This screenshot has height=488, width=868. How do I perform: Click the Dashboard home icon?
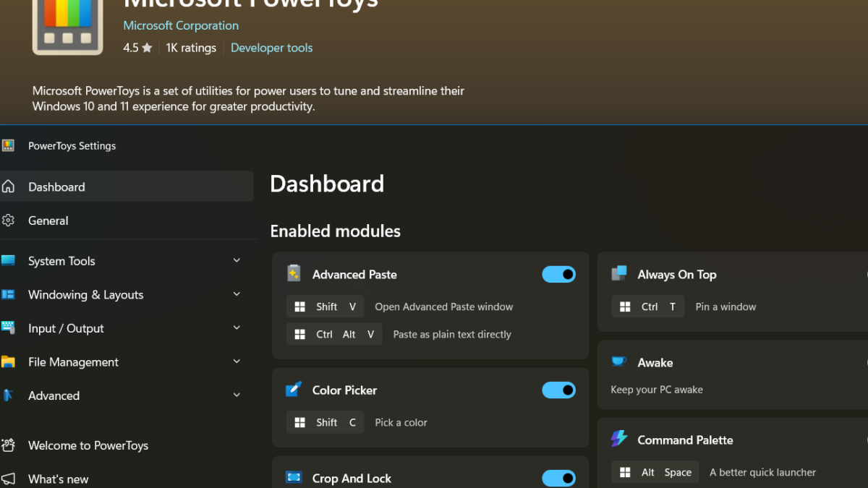point(8,187)
